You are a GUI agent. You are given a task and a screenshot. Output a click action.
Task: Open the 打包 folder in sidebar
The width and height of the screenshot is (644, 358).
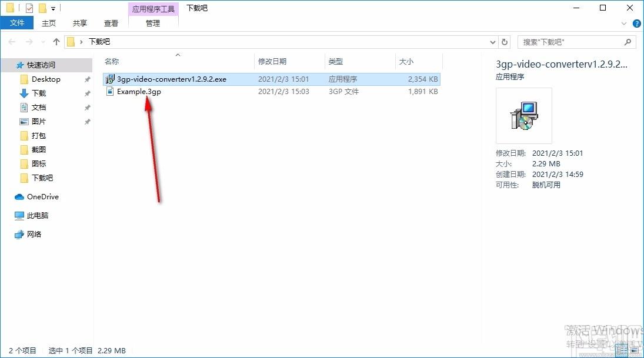coord(39,135)
